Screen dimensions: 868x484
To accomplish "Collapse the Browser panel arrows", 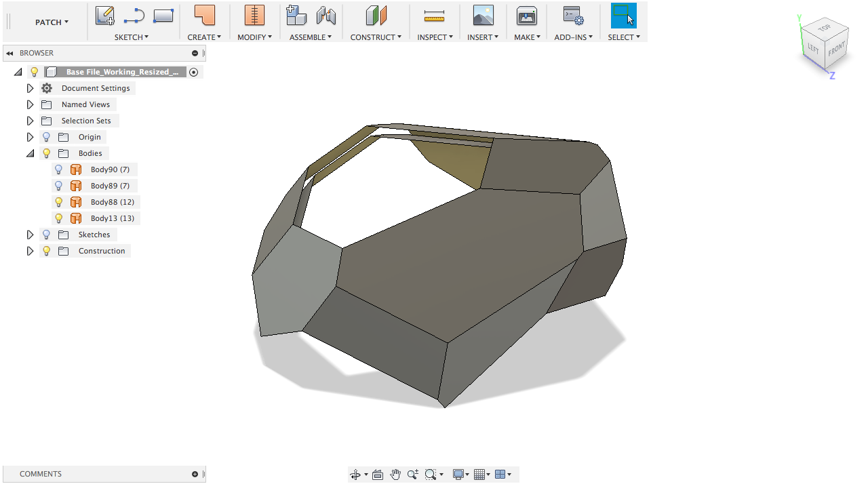I will click(9, 53).
